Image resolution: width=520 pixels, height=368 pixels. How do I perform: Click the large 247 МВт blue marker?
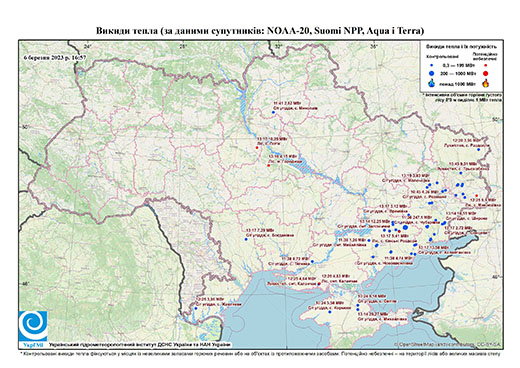point(405,227)
